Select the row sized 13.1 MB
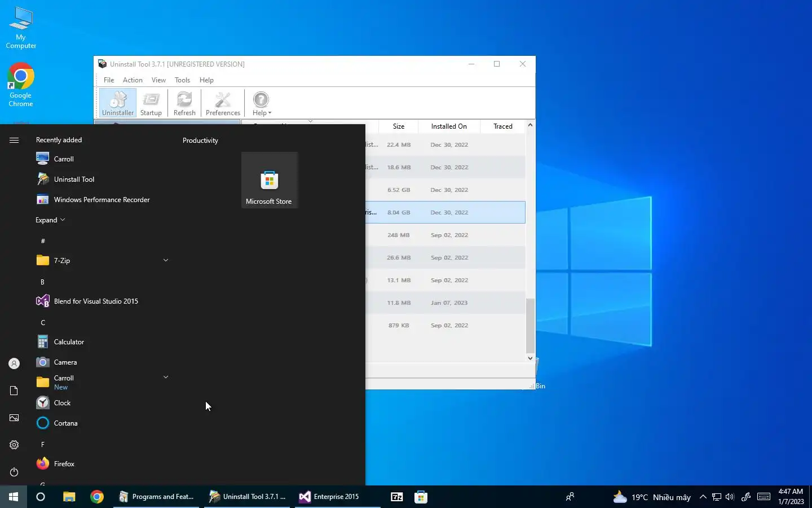The width and height of the screenshot is (812, 508). pyautogui.click(x=445, y=281)
